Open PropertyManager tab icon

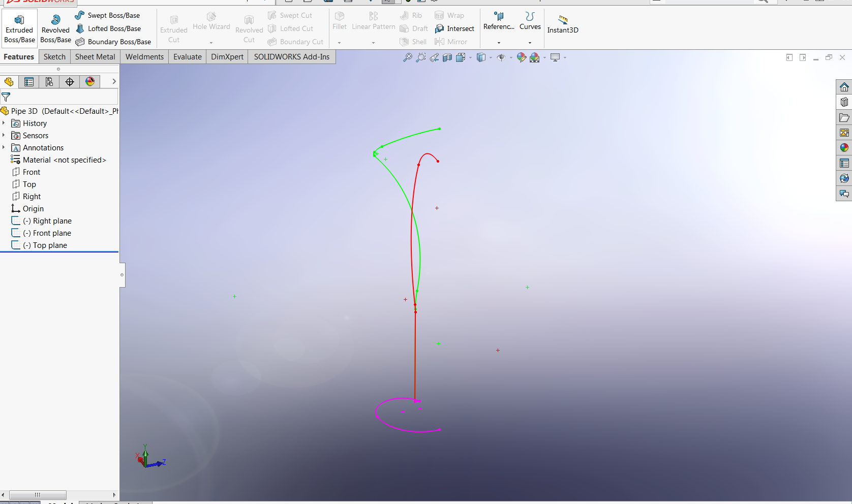click(x=29, y=82)
